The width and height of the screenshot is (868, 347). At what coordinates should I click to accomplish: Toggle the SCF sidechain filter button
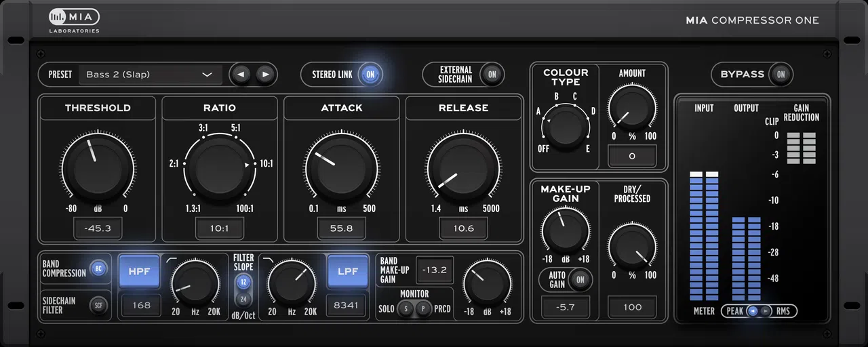(98, 306)
